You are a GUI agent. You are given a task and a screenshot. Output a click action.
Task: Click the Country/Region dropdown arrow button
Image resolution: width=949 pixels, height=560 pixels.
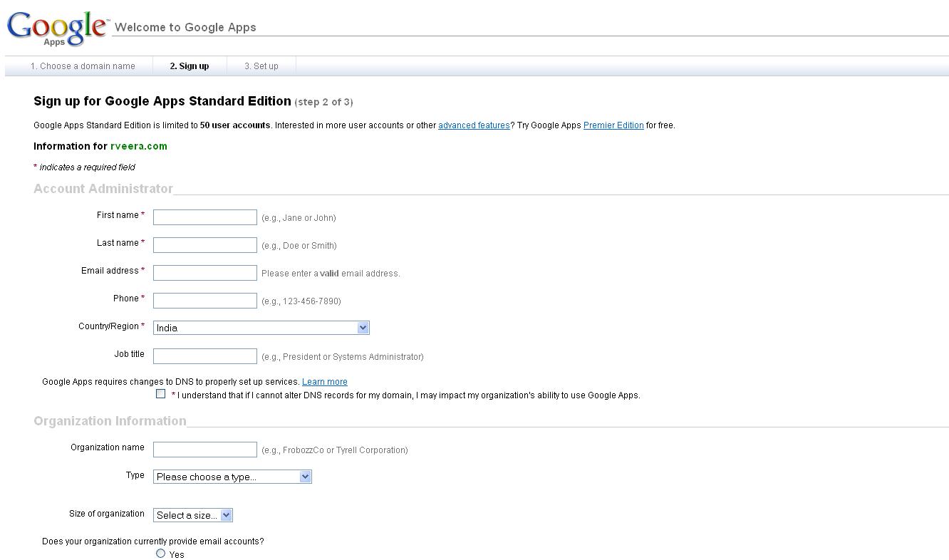tap(363, 328)
